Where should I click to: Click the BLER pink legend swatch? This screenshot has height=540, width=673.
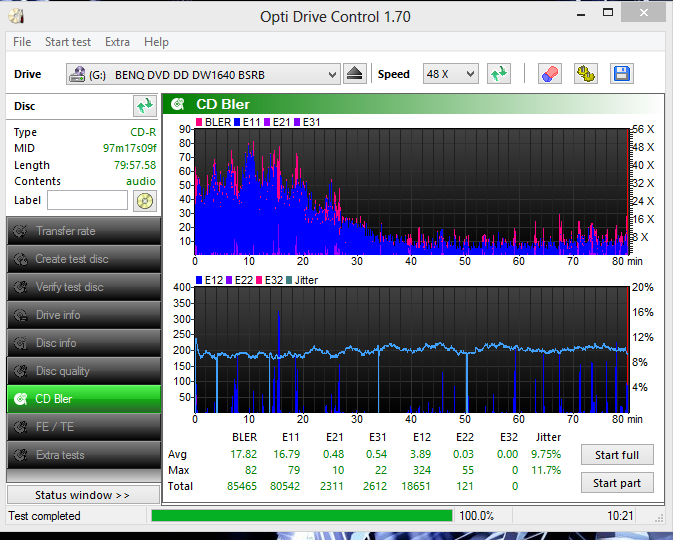(199, 122)
